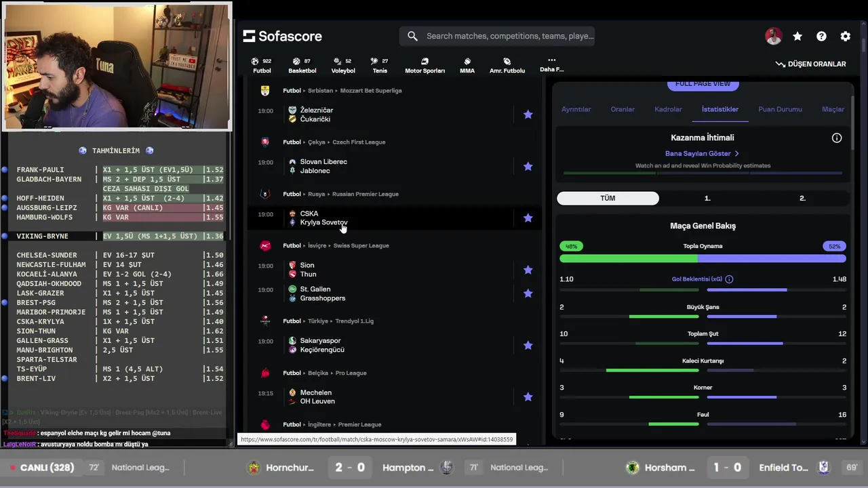Open Sakaryaspor vs Keçiörengücü match
The image size is (868, 488).
click(x=393, y=345)
